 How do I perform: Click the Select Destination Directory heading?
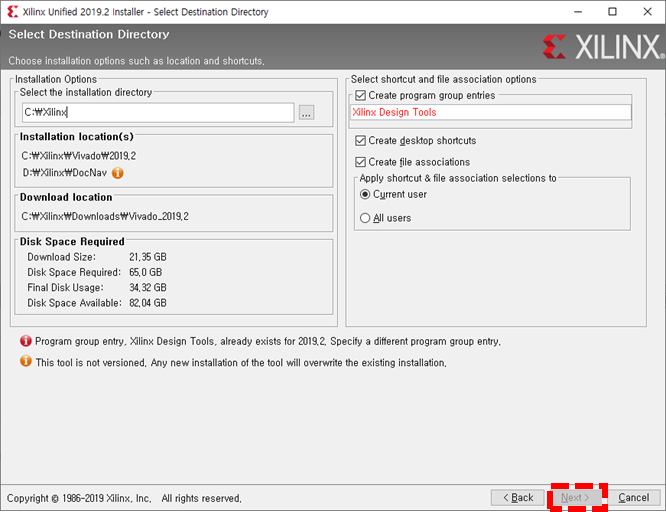click(89, 34)
